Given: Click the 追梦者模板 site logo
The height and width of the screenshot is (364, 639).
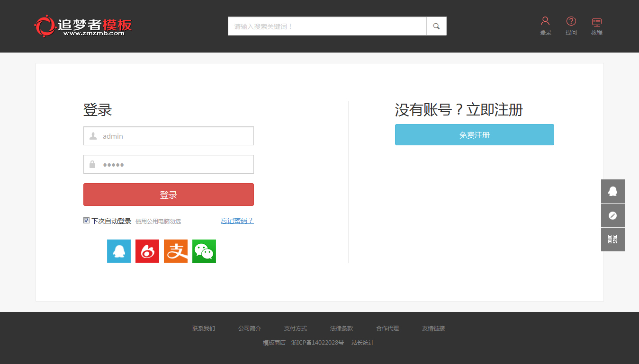Looking at the screenshot, I should click(83, 26).
